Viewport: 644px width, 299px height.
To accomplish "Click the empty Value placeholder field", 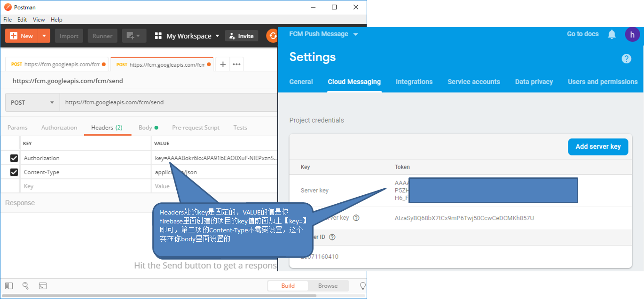I will coord(215,186).
